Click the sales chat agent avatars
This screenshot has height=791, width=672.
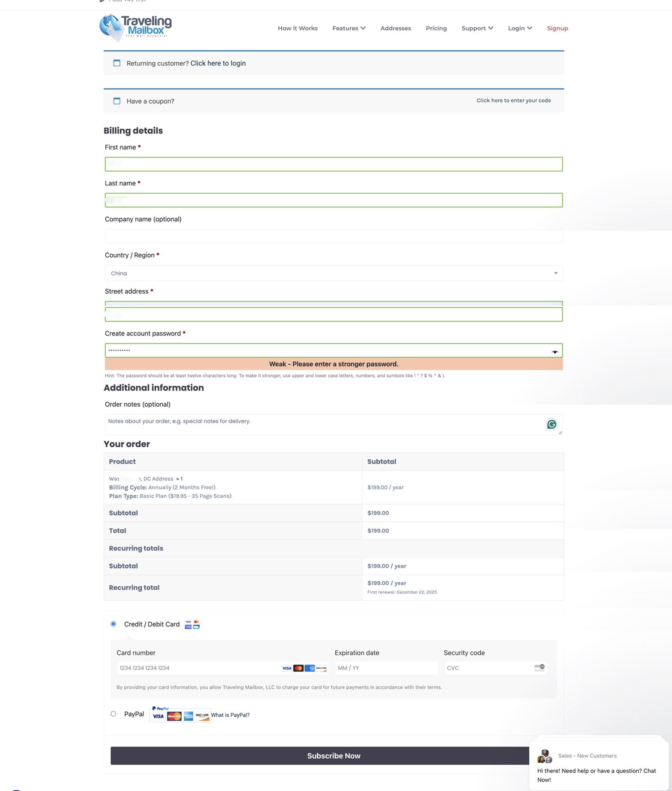click(545, 756)
